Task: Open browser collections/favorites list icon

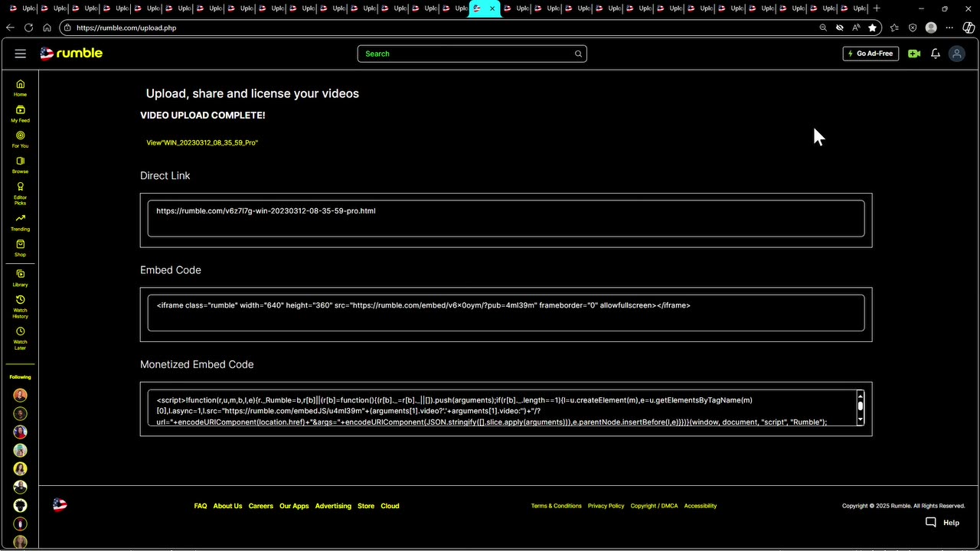Action: pyautogui.click(x=894, y=28)
